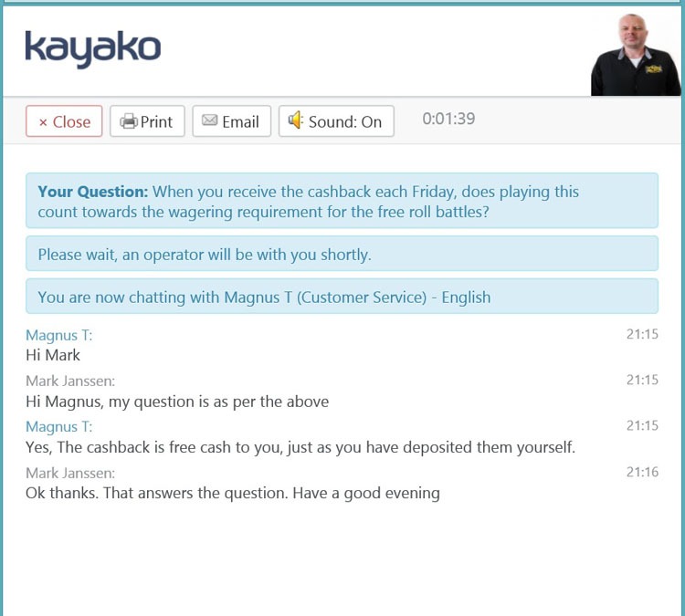Click the last 'Mark Janssen:' sender name at 21:16
Image resolution: width=685 pixels, height=616 pixels.
pyautogui.click(x=70, y=473)
